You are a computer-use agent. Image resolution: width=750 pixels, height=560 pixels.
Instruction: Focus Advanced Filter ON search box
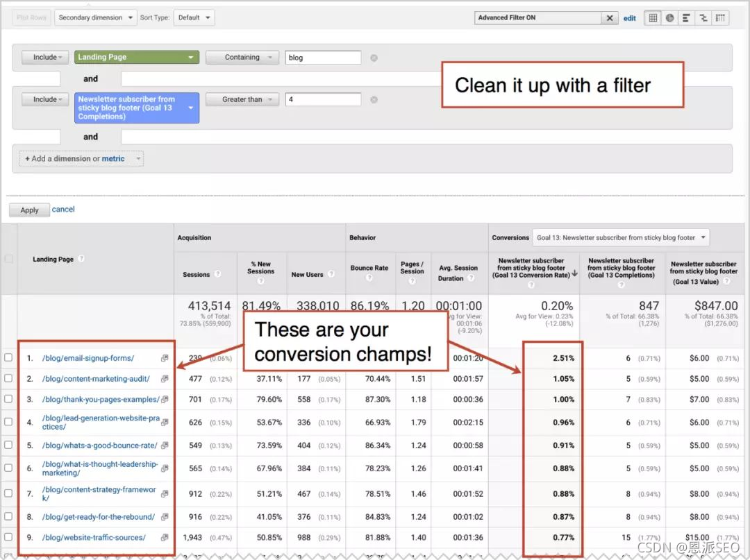tap(538, 17)
